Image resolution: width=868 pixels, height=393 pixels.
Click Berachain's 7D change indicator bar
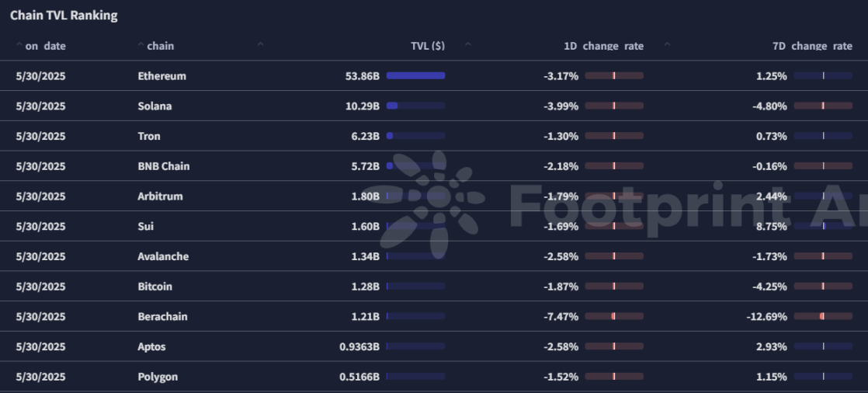coord(823,316)
